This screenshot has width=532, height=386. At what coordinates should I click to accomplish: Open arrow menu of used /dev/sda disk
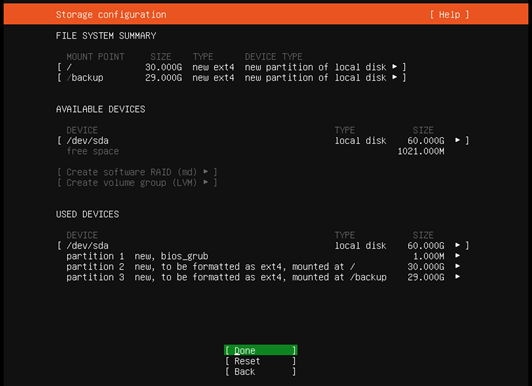pyautogui.click(x=458, y=245)
